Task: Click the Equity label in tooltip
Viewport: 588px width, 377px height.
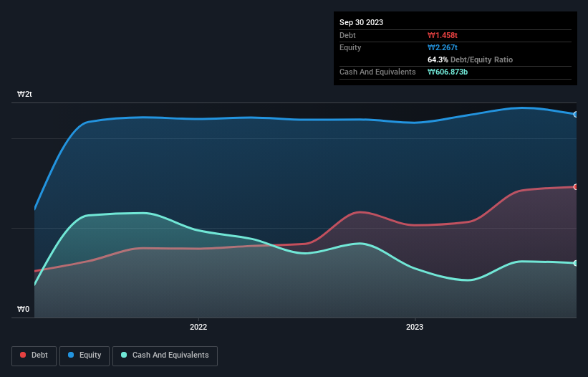Action: point(350,47)
